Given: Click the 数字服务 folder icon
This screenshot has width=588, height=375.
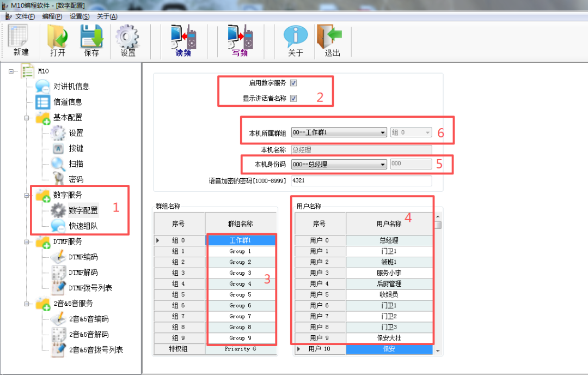Looking at the screenshot, I should click(43, 195).
